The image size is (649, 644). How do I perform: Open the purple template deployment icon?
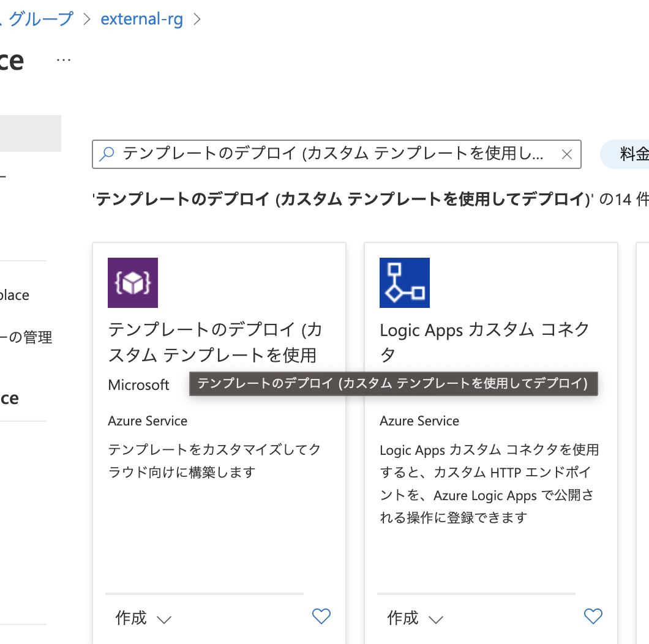click(132, 283)
